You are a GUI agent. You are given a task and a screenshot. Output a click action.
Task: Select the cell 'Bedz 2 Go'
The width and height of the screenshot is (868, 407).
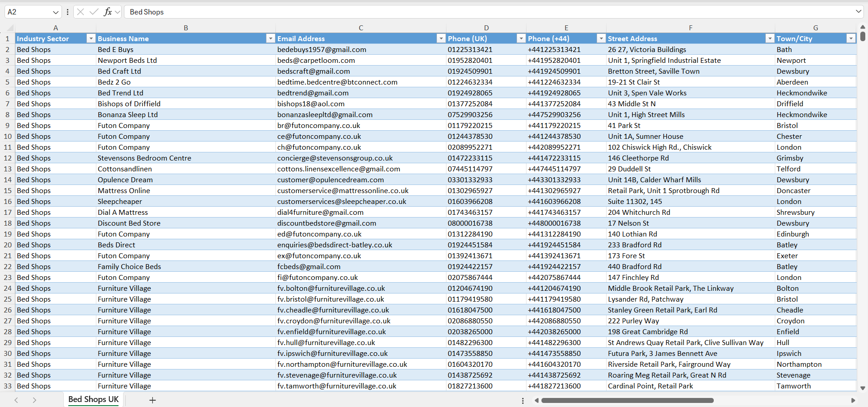click(x=186, y=82)
